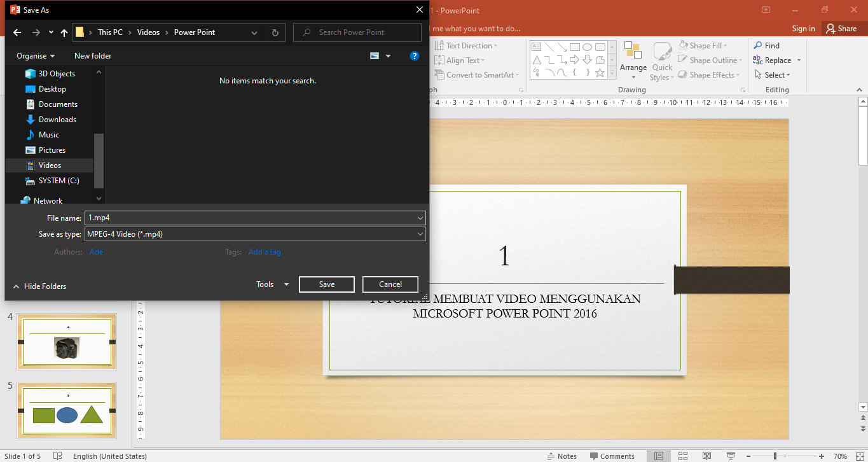Open view options dropdown arrow
This screenshot has height=462, width=868.
(x=388, y=56)
